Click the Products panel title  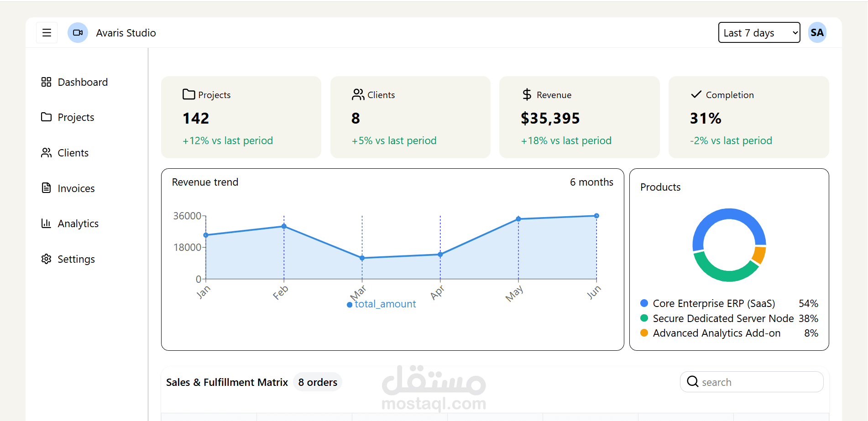(x=660, y=187)
